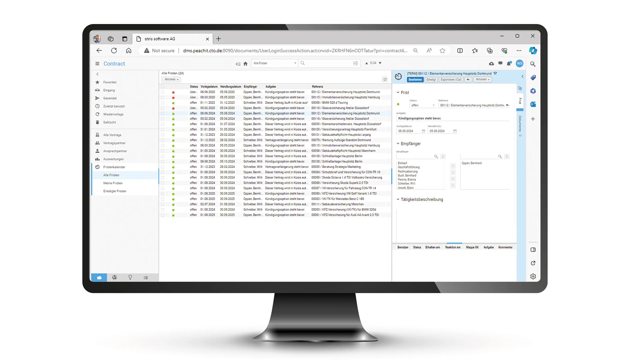Collapse the Tätigkeitsbeschreibung section
Image resolution: width=630 pixels, height=364 pixels.
tap(398, 199)
